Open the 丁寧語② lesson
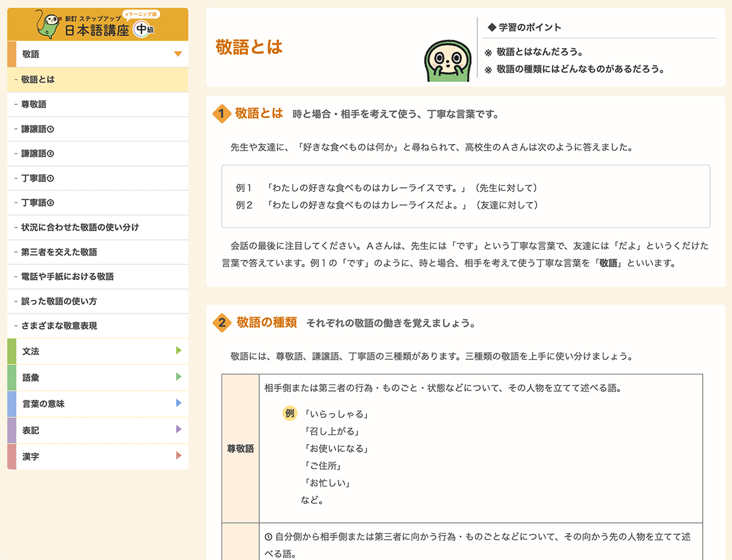732x560 pixels. click(x=38, y=203)
